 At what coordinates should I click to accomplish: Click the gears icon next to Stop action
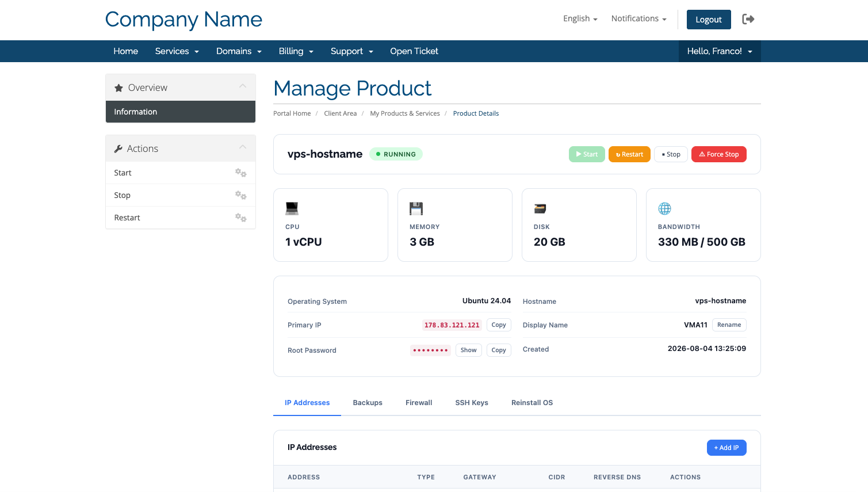(240, 195)
